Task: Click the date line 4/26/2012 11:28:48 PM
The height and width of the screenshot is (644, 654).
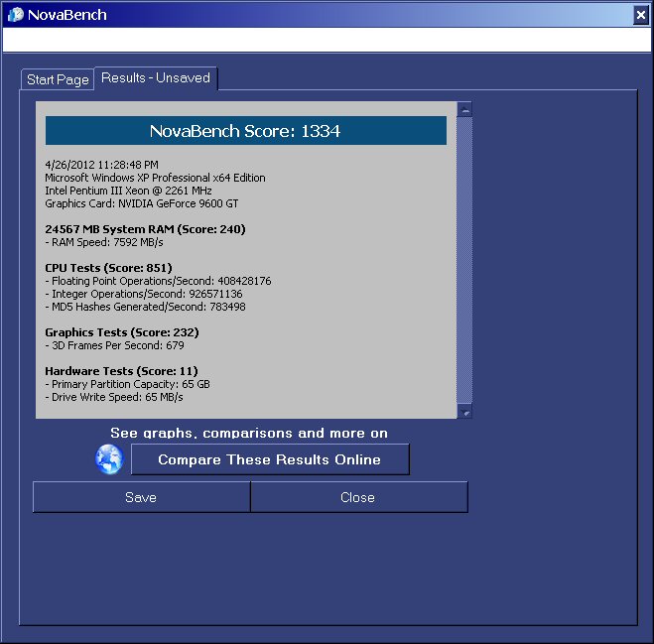Action: pos(102,165)
